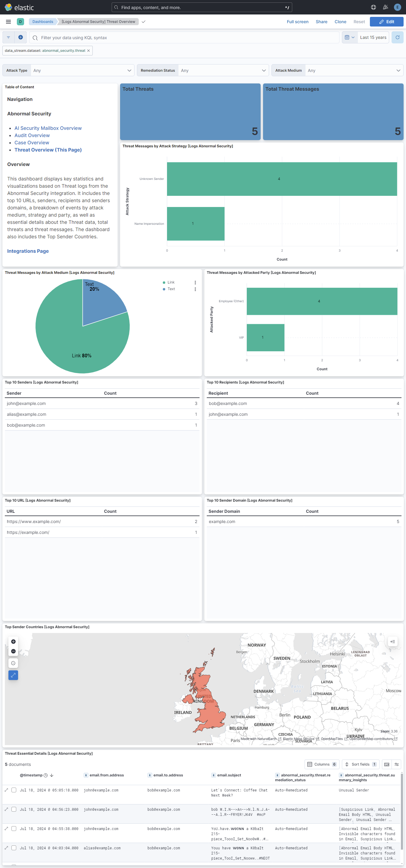Expand the first row in details table

[x=6, y=790]
